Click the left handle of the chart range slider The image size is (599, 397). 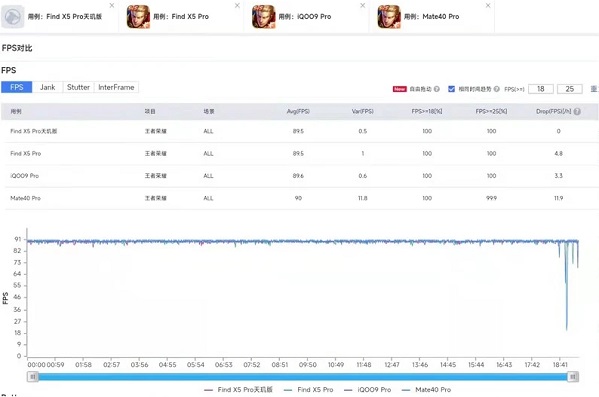(x=33, y=377)
